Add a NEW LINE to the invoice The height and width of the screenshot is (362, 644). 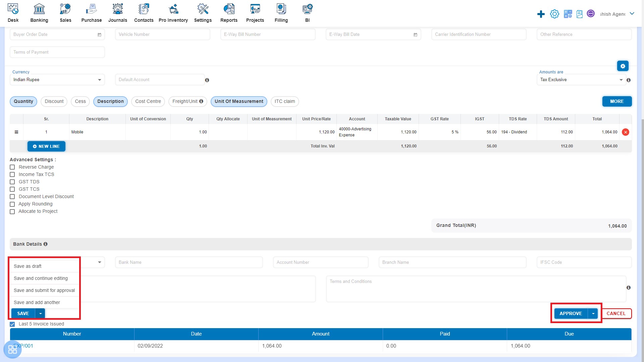coord(46,146)
